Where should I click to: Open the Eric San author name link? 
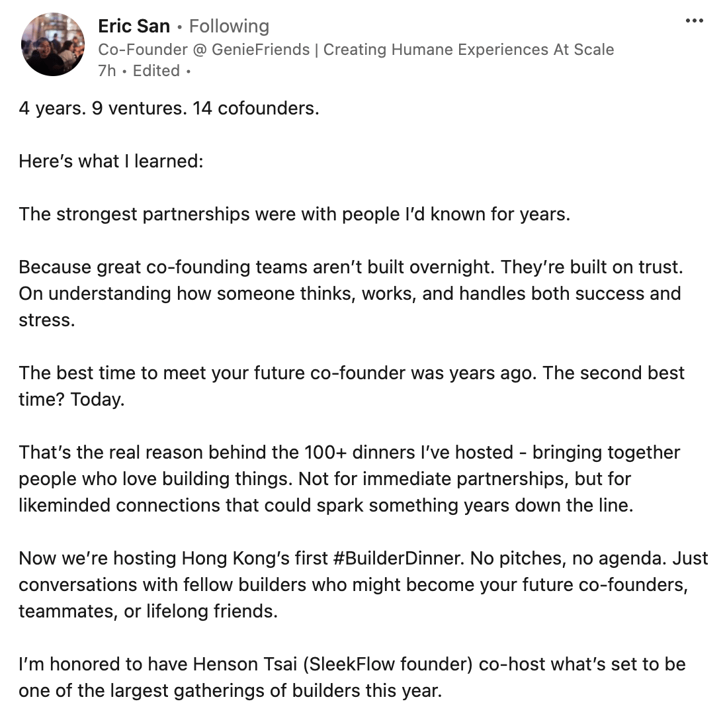tap(134, 26)
